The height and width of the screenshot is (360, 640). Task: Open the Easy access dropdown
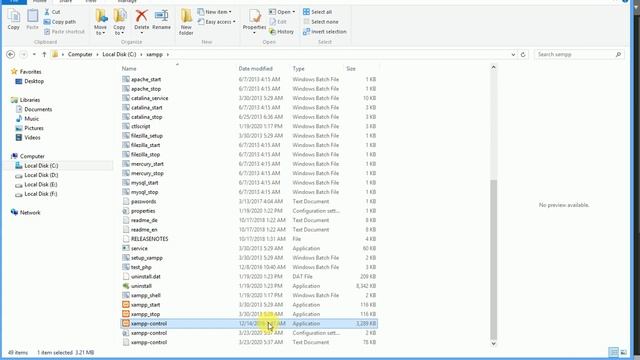point(217,22)
